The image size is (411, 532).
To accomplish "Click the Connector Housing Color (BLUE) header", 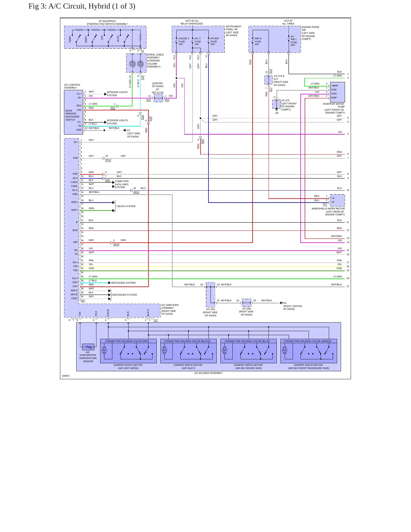I will click(248, 341).
